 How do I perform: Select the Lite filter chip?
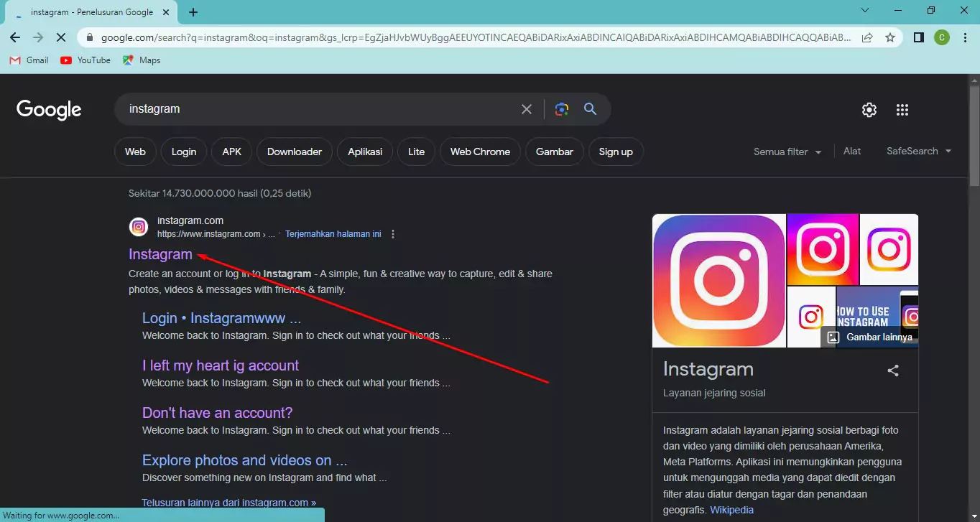(416, 152)
